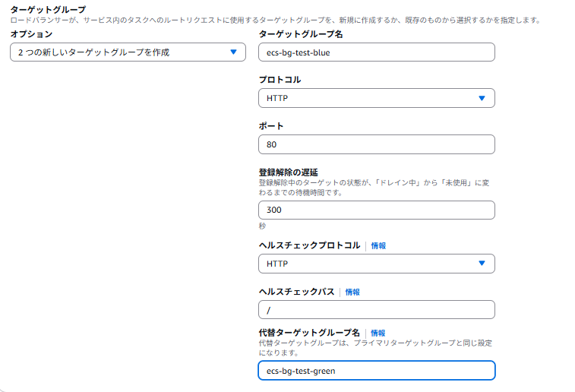575x392 pixels.
Task: Focus the ecs-bg-test-green alternate target group field
Action: 377,370
